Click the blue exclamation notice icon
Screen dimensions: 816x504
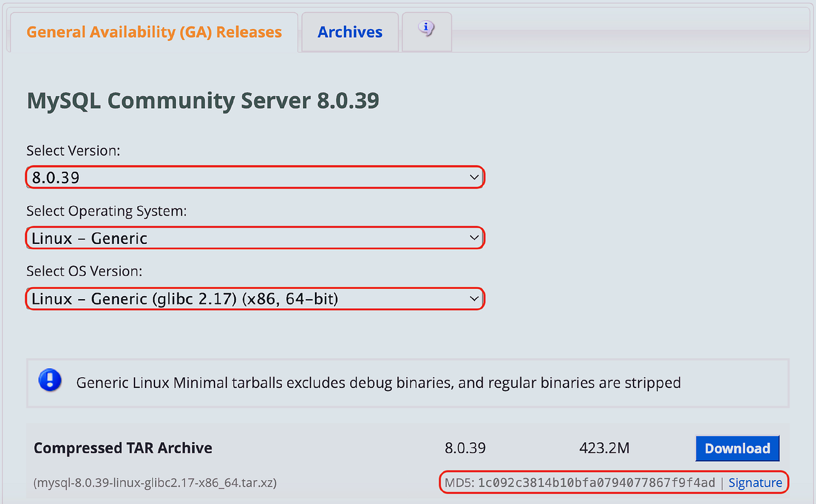point(50,380)
